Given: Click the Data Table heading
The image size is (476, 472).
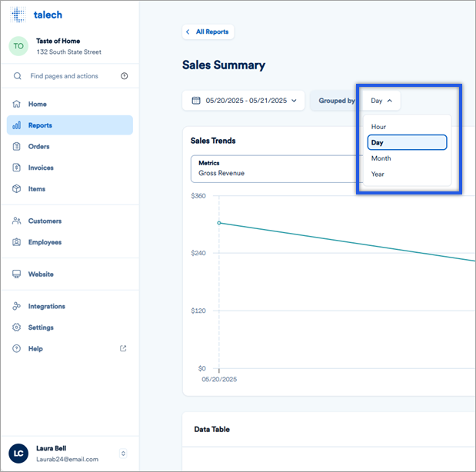Looking at the screenshot, I should click(212, 429).
